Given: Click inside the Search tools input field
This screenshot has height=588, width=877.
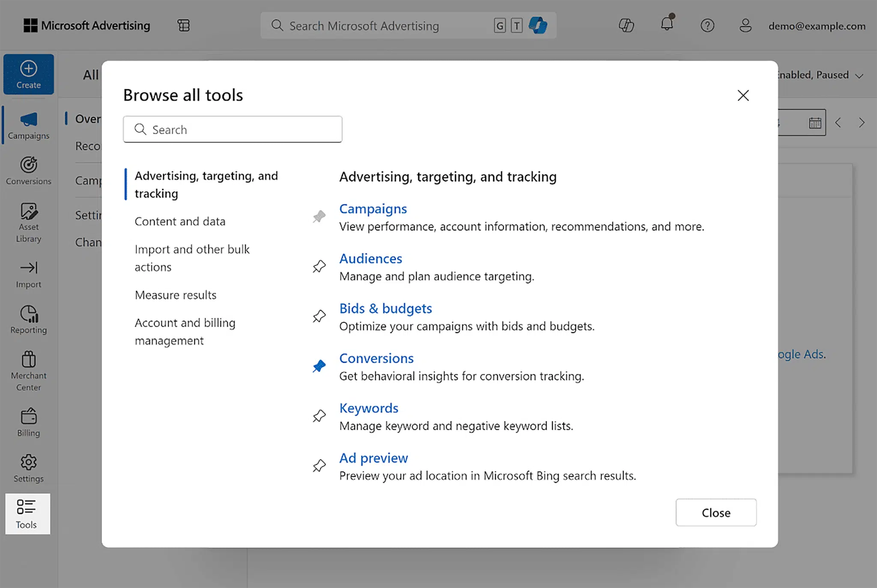Looking at the screenshot, I should pyautogui.click(x=232, y=129).
